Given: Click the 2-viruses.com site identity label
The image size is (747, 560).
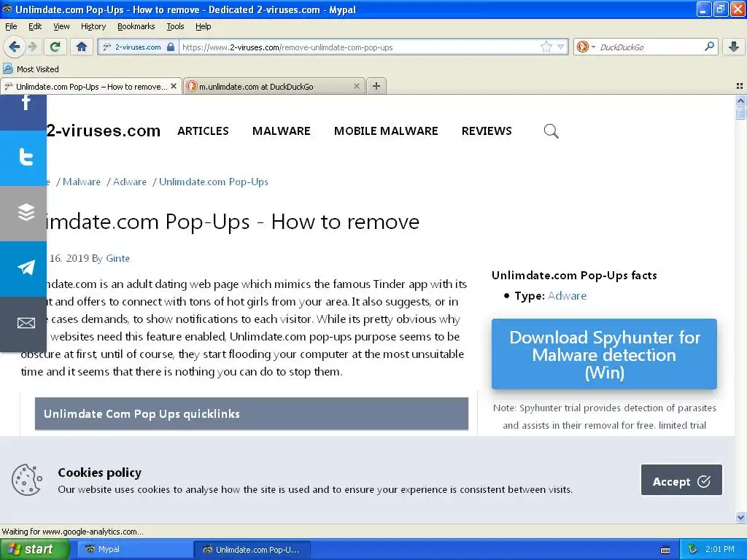Looking at the screenshot, I should (x=138, y=47).
